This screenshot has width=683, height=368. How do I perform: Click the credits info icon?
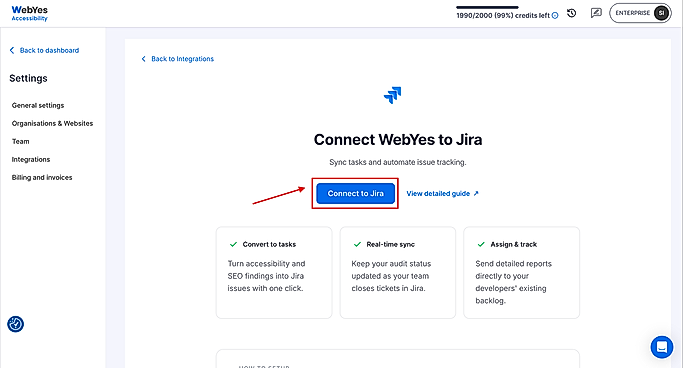[x=555, y=16]
